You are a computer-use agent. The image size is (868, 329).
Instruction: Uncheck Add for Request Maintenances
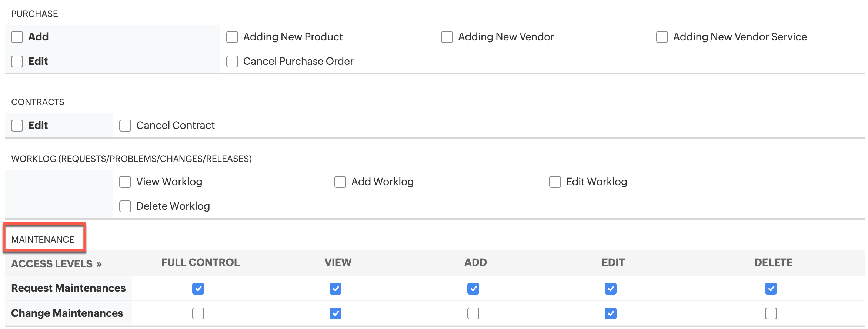473,289
